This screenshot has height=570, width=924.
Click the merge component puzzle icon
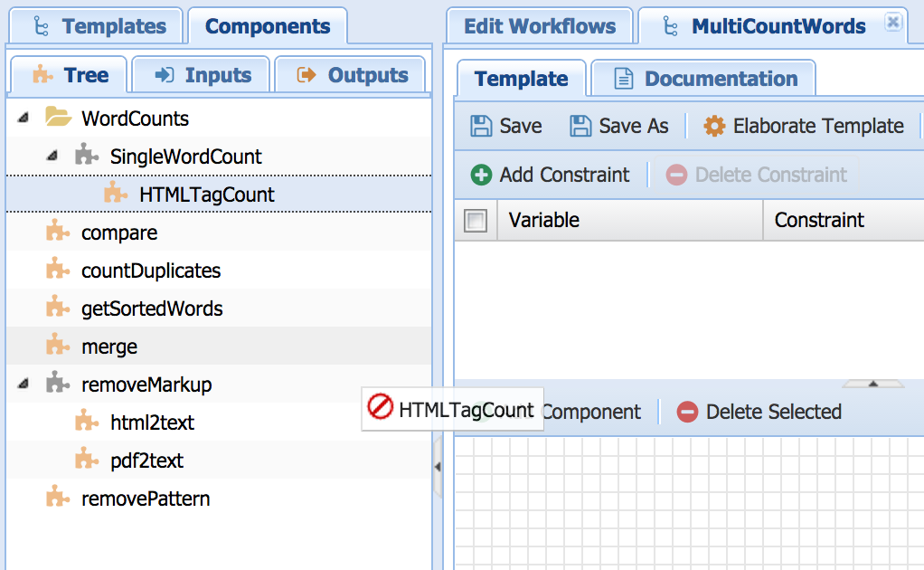pos(58,347)
